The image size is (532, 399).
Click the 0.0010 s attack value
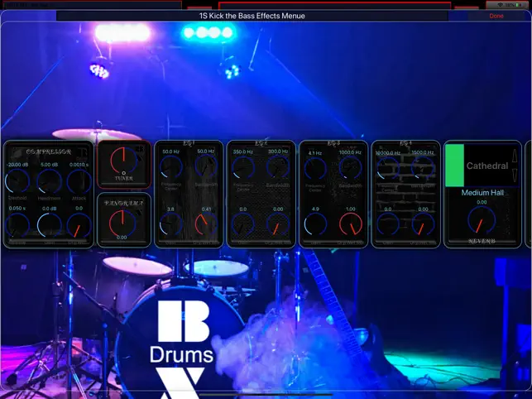coord(79,165)
